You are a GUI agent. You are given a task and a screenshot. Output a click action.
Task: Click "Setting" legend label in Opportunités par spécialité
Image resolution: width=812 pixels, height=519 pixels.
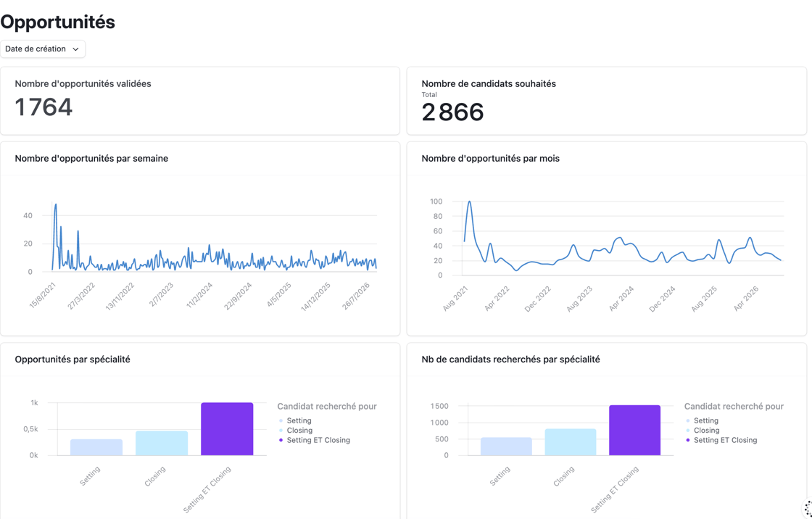[299, 420]
